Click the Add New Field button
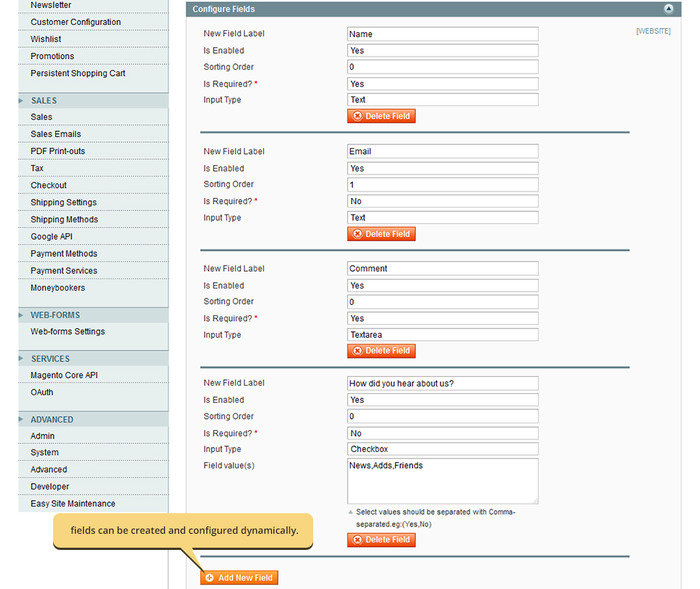This screenshot has height=589, width=700. (x=239, y=578)
